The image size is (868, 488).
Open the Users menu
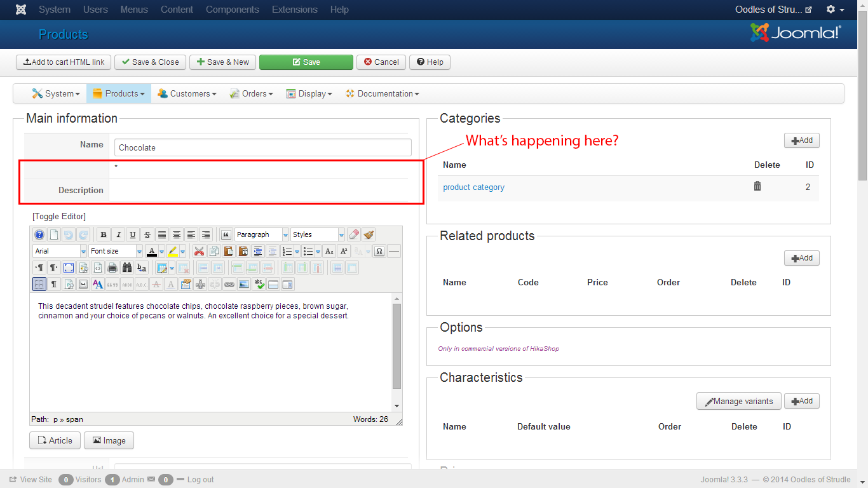click(x=95, y=10)
